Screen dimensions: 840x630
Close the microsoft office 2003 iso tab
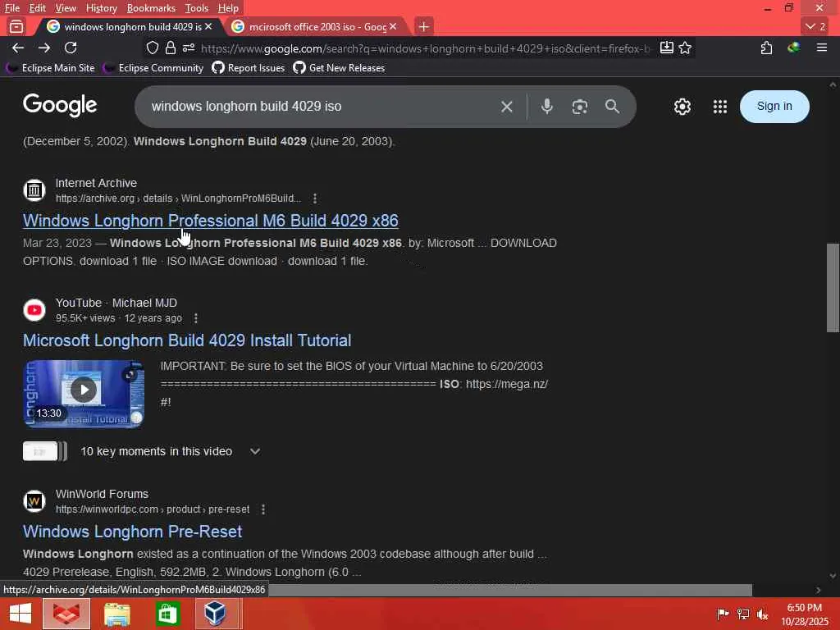[393, 26]
